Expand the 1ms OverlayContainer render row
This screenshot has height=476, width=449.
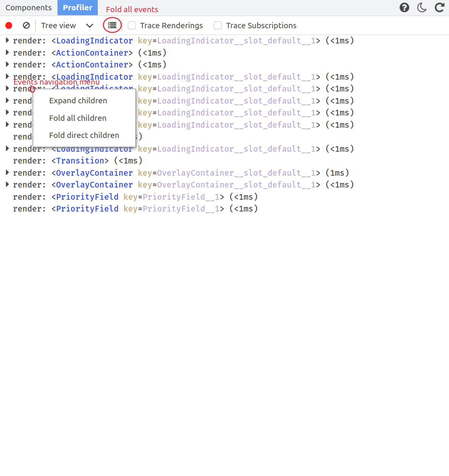tap(7, 173)
